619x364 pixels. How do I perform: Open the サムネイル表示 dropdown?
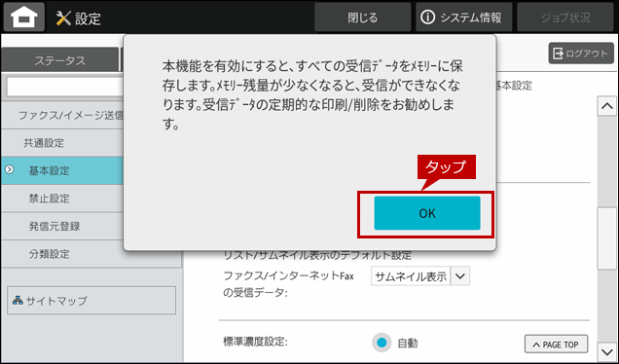click(x=420, y=276)
